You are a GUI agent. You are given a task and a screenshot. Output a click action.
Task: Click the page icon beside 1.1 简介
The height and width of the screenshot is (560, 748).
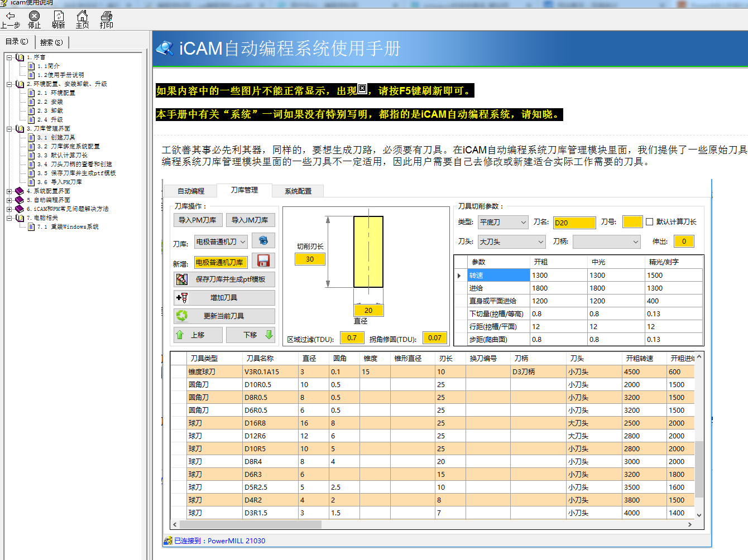31,66
